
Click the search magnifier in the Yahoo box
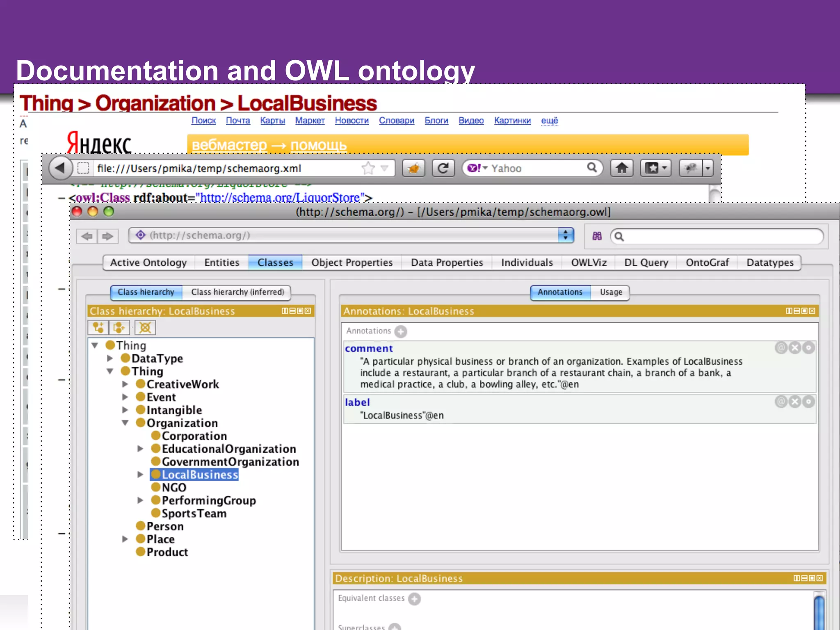point(592,167)
